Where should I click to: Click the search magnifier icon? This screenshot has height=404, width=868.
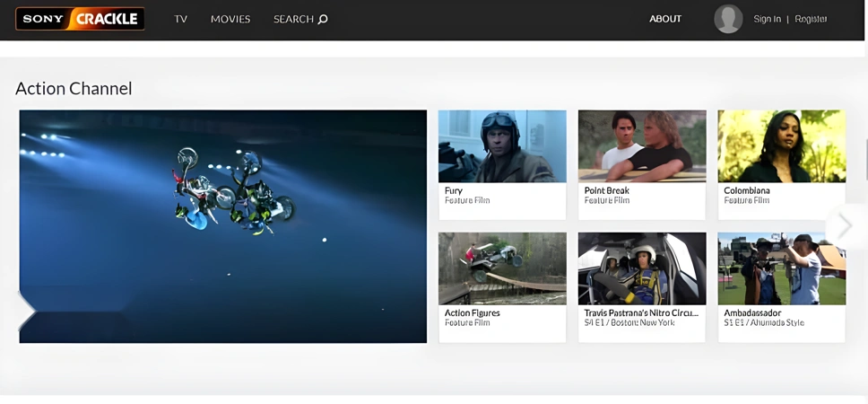pos(323,20)
